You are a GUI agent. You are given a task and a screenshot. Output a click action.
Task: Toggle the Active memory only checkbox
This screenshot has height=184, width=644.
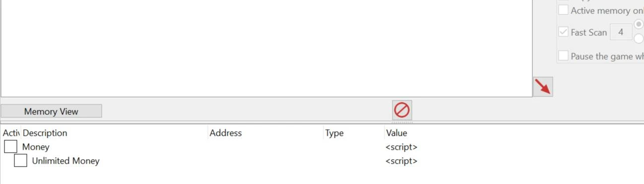pos(563,10)
